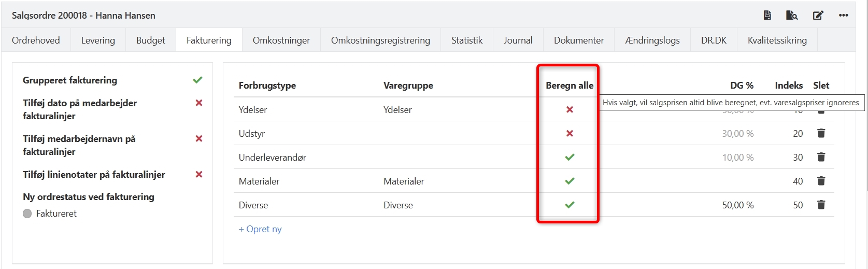Select the Fakturering tab

click(x=209, y=40)
